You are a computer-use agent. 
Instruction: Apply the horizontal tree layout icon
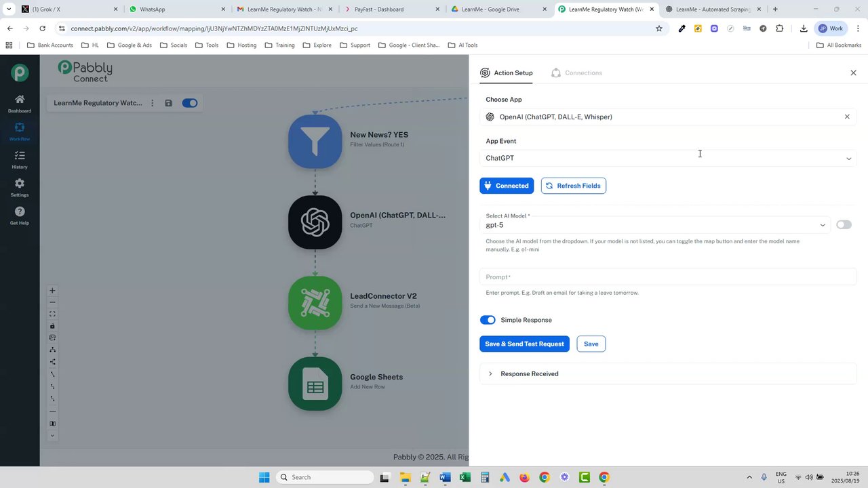pos(52,362)
